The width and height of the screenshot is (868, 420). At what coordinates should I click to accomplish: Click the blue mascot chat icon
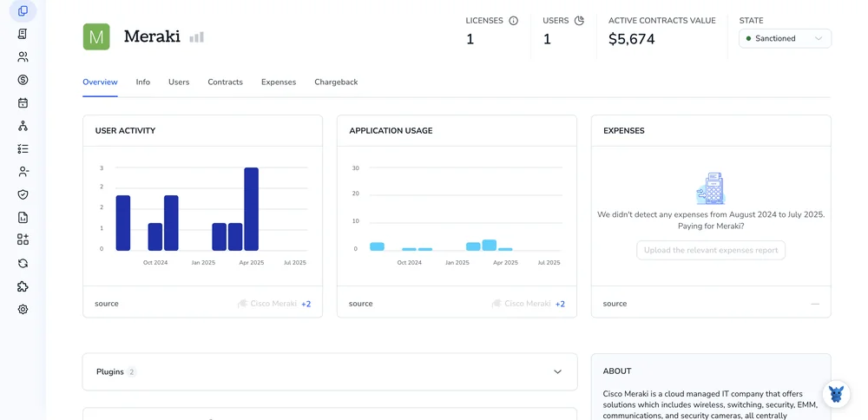tap(836, 394)
